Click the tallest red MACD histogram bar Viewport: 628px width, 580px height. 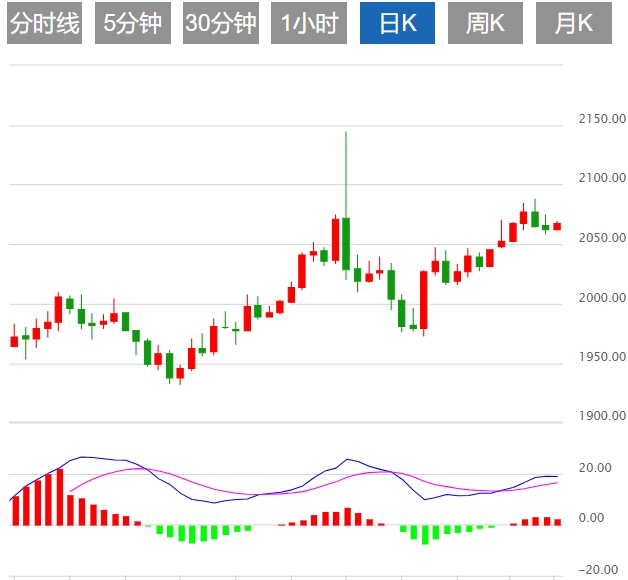point(59,497)
